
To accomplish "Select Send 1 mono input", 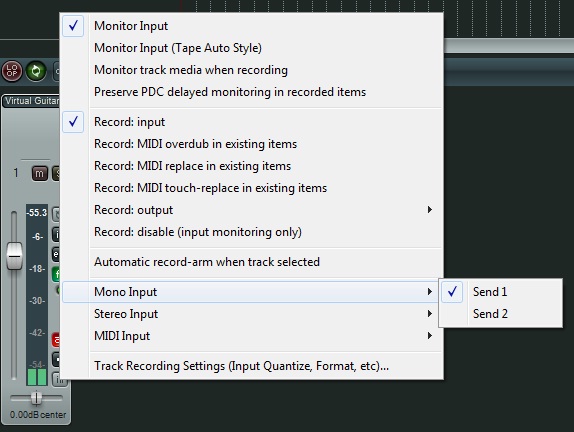I will point(500,292).
